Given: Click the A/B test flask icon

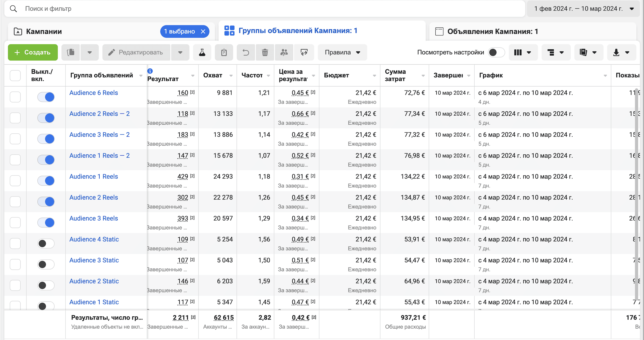Looking at the screenshot, I should [x=202, y=52].
